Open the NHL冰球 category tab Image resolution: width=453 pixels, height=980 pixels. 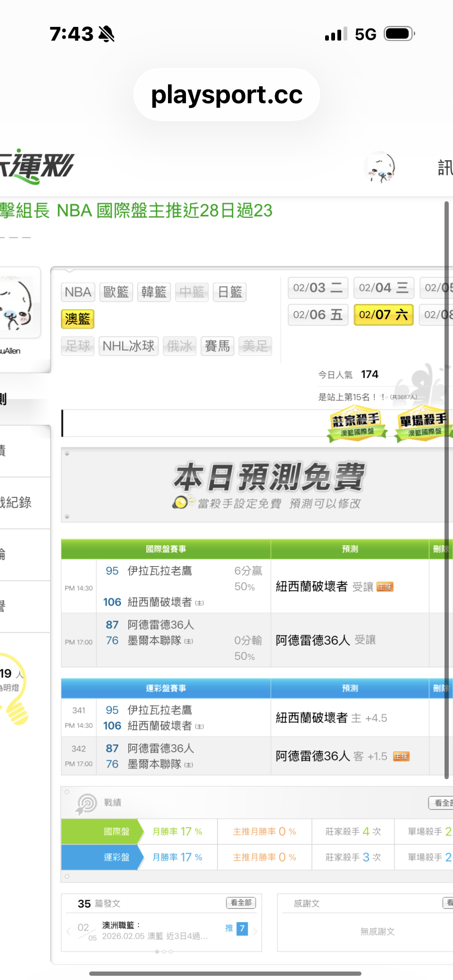coord(128,346)
